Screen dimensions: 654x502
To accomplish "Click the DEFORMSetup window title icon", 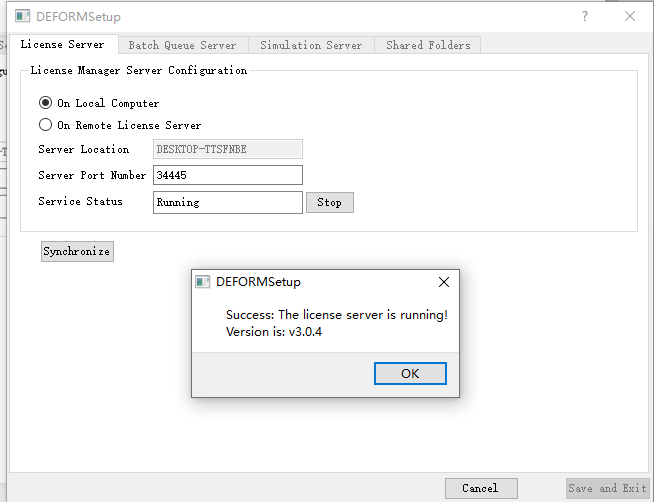I will pyautogui.click(x=22, y=17).
